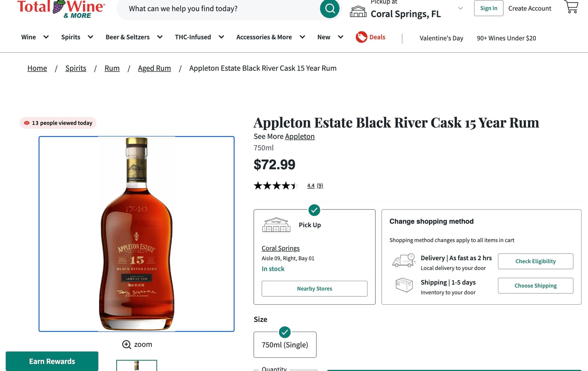The width and height of the screenshot is (588, 371).
Task: Click the Nearby Stores button
Action: tap(314, 288)
